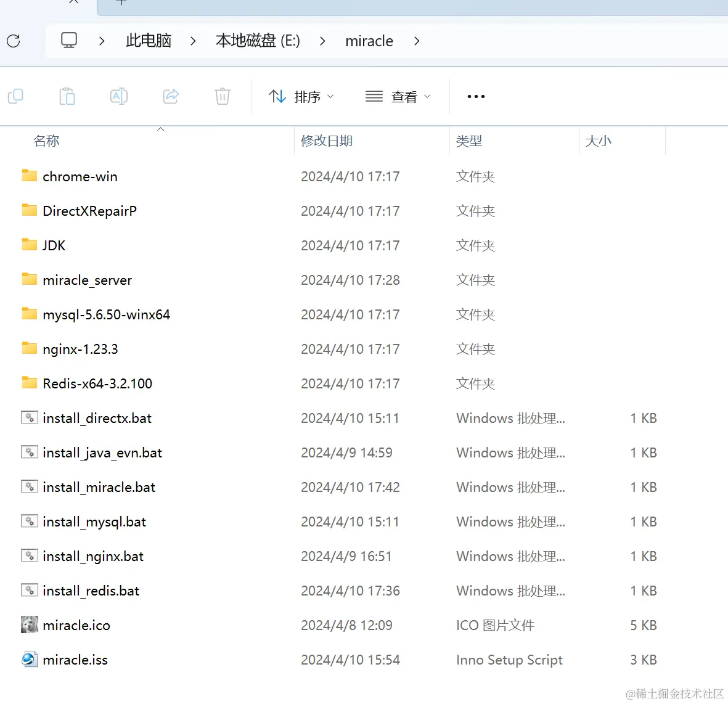Viewport: 728px width, 704px height.
Task: Click date 2024/4/10 17:42 of install_miracle.bat
Action: 350,487
